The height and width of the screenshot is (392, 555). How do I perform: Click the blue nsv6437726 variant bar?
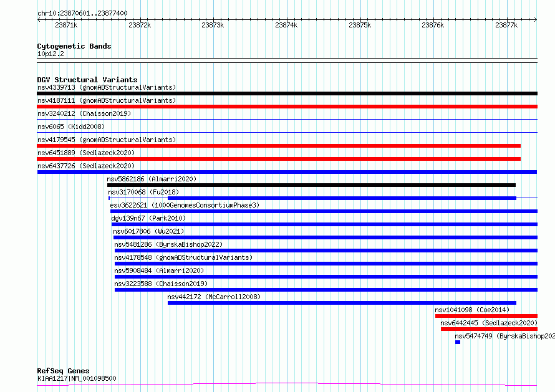coord(287,172)
